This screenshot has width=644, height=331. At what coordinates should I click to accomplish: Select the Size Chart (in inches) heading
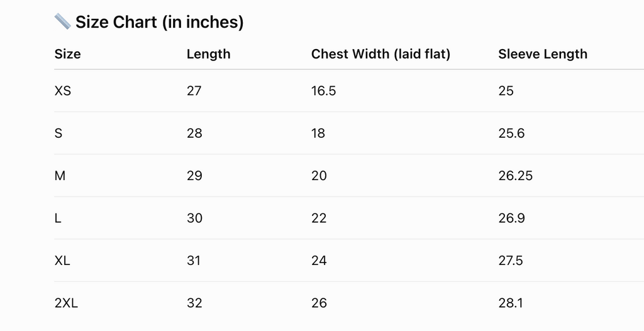coord(159,22)
